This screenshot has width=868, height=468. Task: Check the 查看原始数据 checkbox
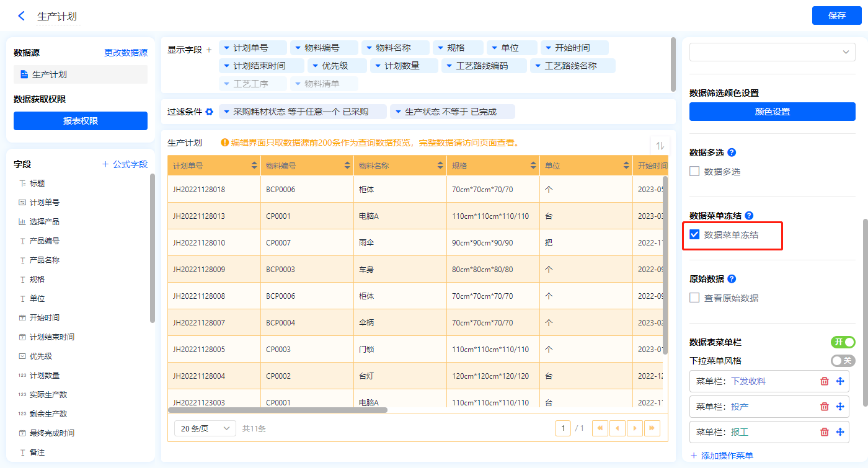[695, 298]
